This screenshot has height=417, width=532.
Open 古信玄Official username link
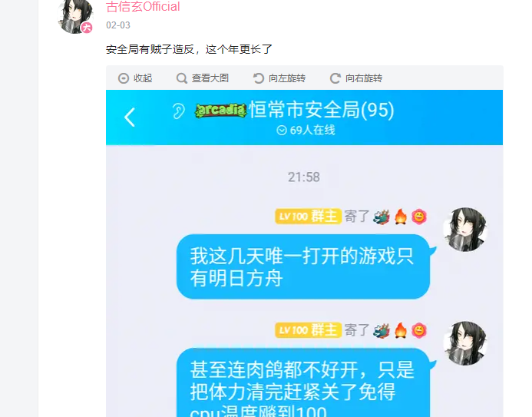(x=143, y=6)
